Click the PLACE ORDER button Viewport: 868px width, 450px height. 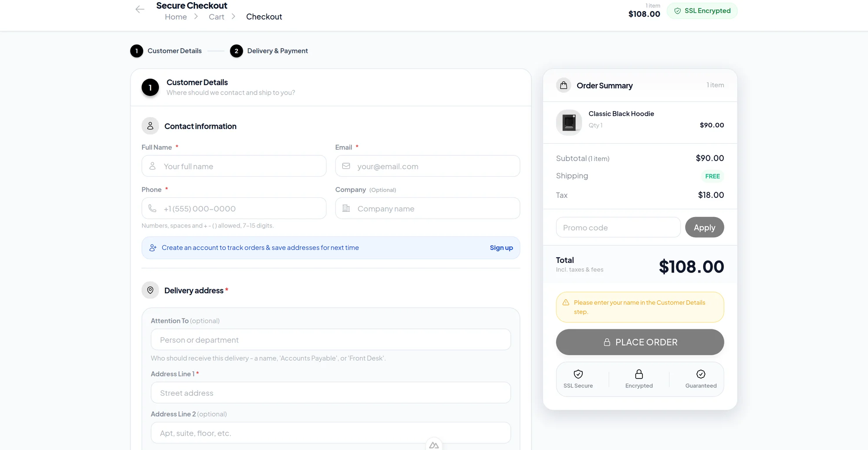click(640, 342)
